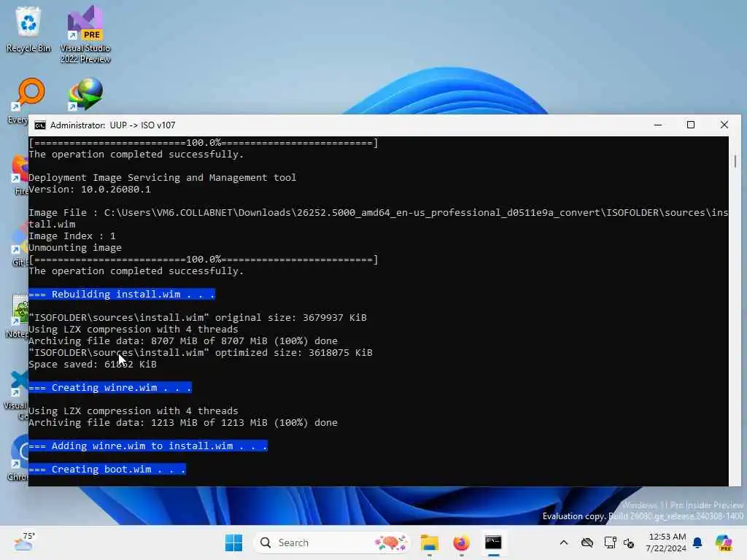Viewport: 747px width, 560px height.
Task: Click the Chrome desktop shortcut behind the console
Action: coord(19,456)
